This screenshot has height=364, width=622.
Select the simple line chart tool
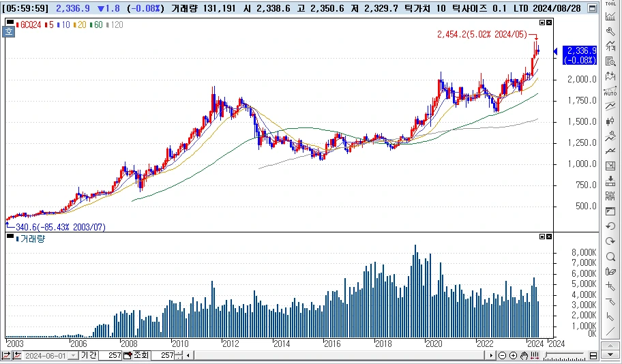tap(610, 151)
